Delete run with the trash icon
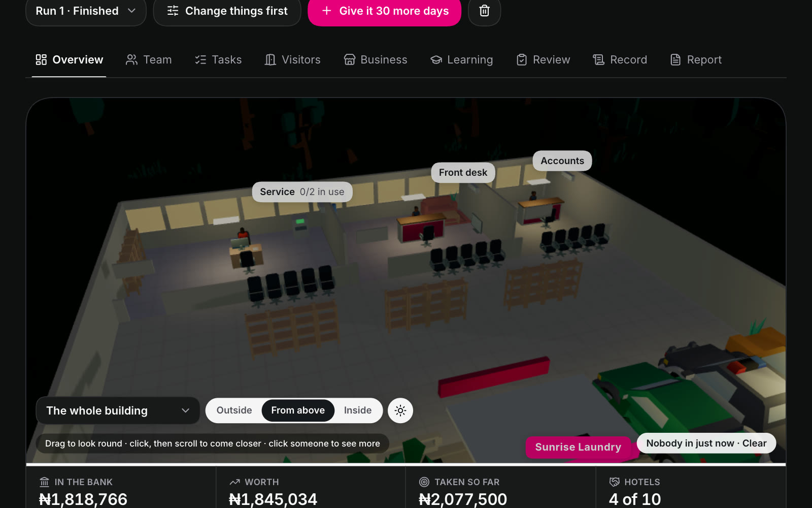This screenshot has height=508, width=812. tap(484, 11)
